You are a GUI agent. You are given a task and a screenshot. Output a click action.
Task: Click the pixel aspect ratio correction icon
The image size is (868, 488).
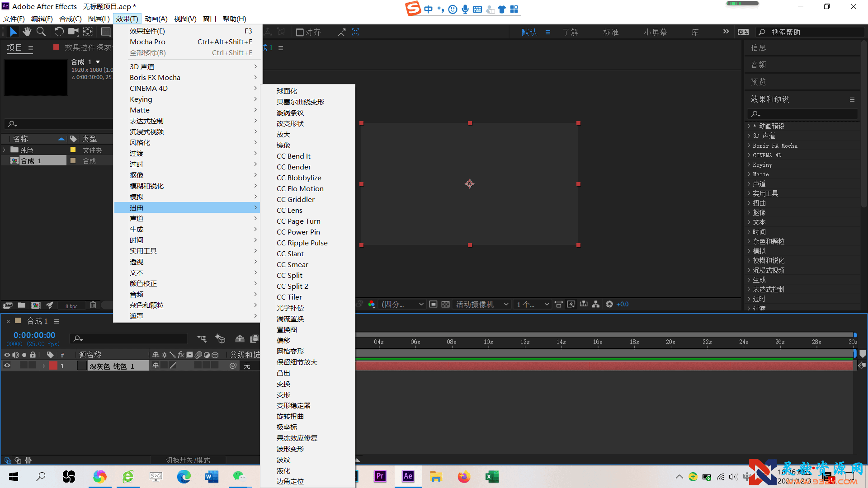coord(559,304)
